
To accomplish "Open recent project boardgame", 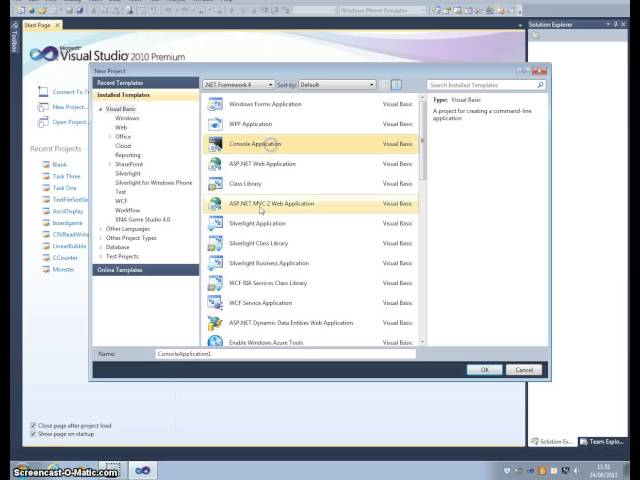I will [x=68, y=223].
